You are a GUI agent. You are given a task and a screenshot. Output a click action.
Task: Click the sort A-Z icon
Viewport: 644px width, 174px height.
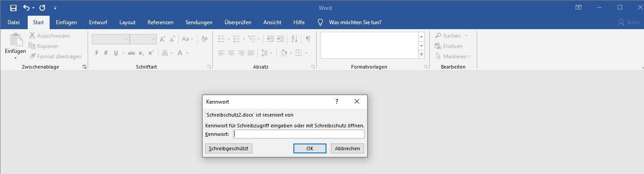[x=294, y=39]
